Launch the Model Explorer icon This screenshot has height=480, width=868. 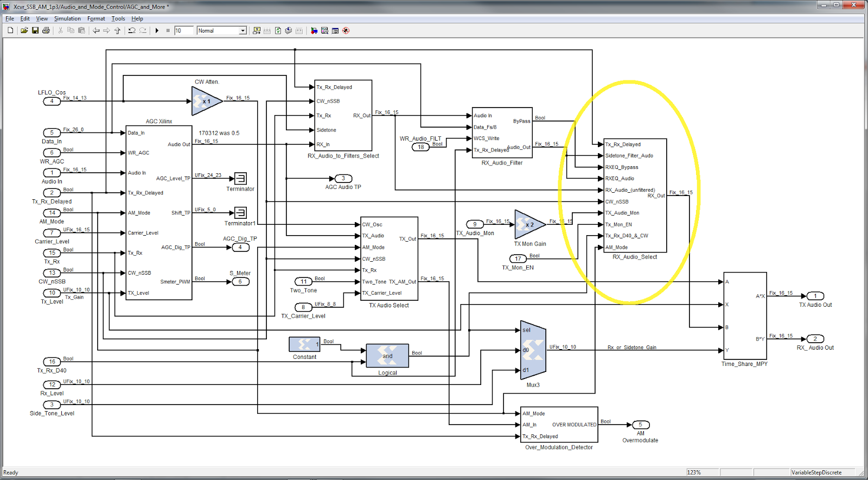click(324, 30)
